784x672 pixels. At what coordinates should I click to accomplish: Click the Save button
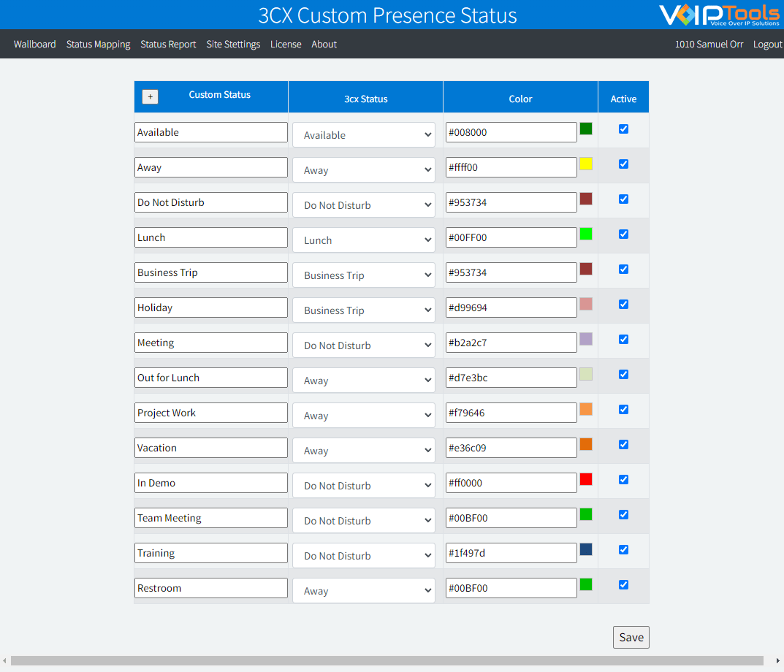(631, 637)
